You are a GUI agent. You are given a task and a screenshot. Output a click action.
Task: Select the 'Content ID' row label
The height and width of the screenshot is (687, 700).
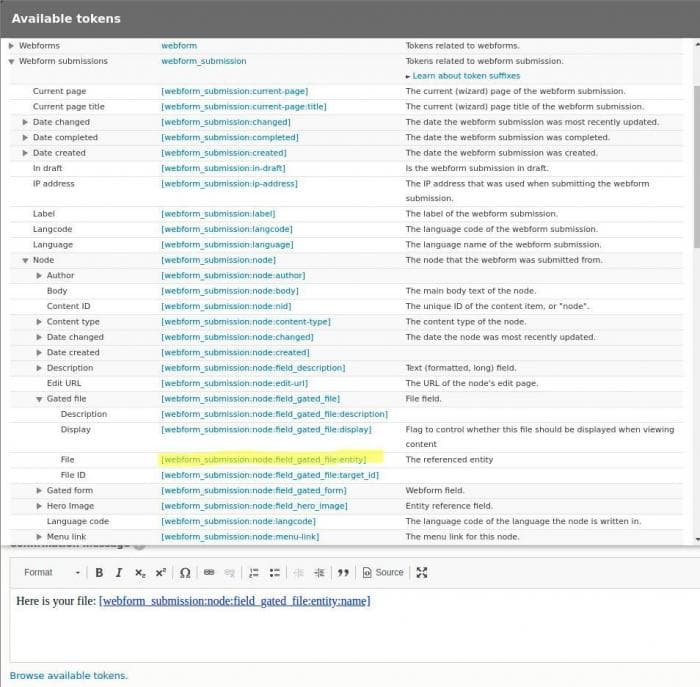pos(68,306)
